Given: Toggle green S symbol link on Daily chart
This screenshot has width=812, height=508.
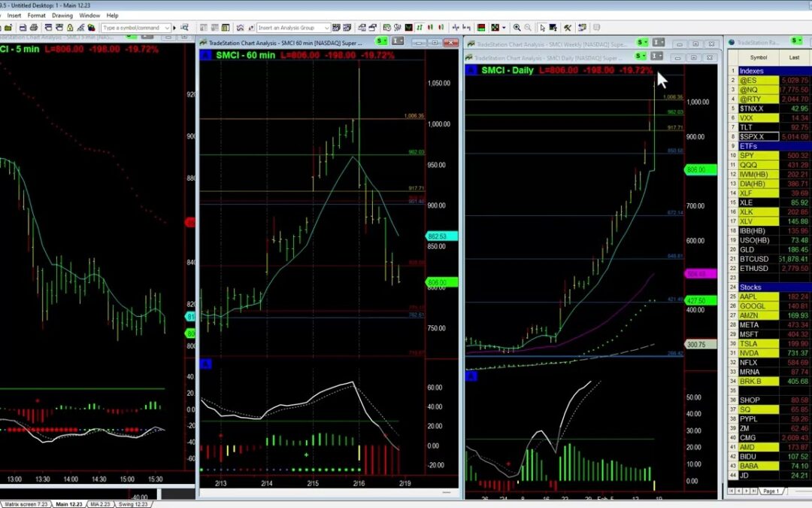Looking at the screenshot, I should pyautogui.click(x=641, y=56).
